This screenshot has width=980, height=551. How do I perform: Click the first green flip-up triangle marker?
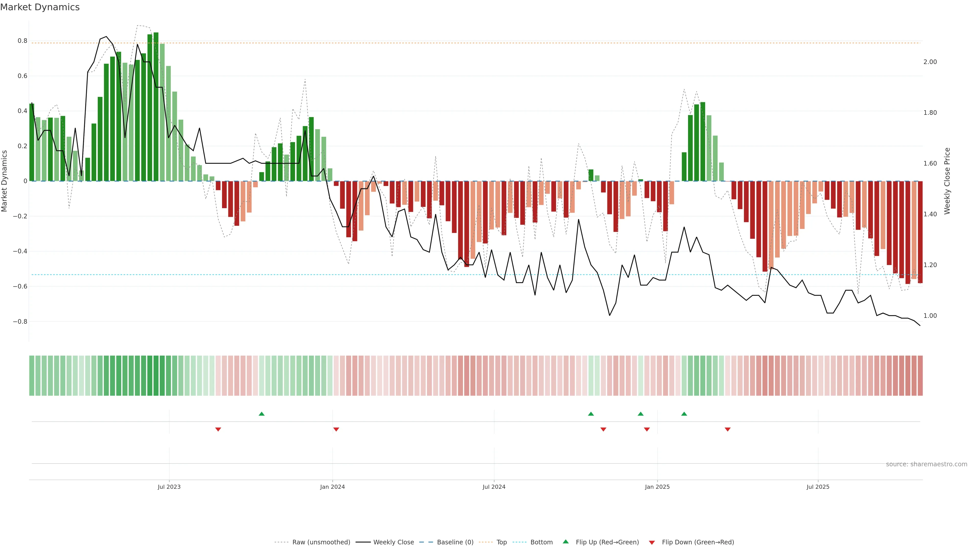pyautogui.click(x=261, y=414)
